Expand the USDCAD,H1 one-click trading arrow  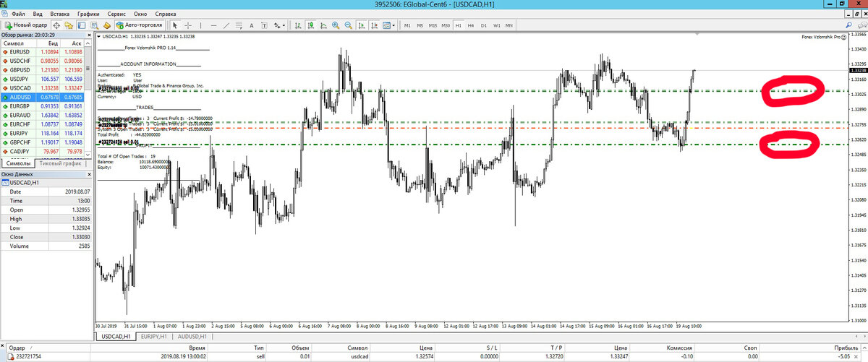[x=100, y=35]
